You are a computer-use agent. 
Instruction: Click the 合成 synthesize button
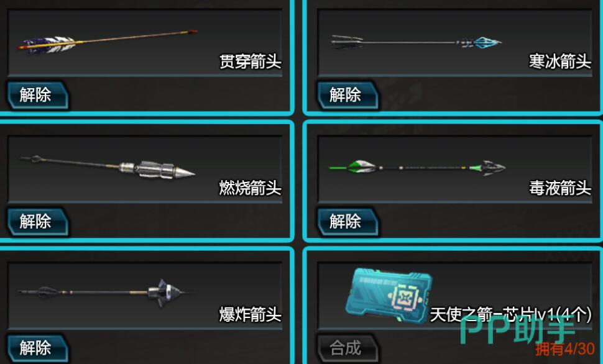point(348,348)
